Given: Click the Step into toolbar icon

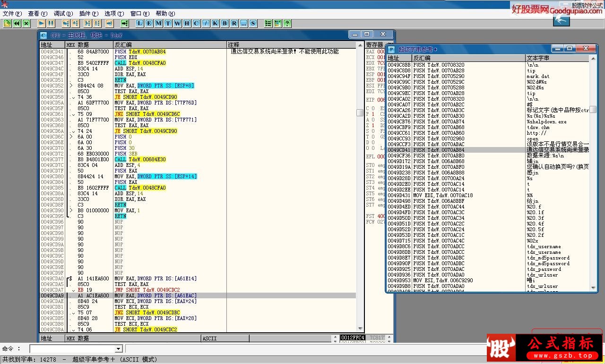Looking at the screenshot, I should [65, 23].
